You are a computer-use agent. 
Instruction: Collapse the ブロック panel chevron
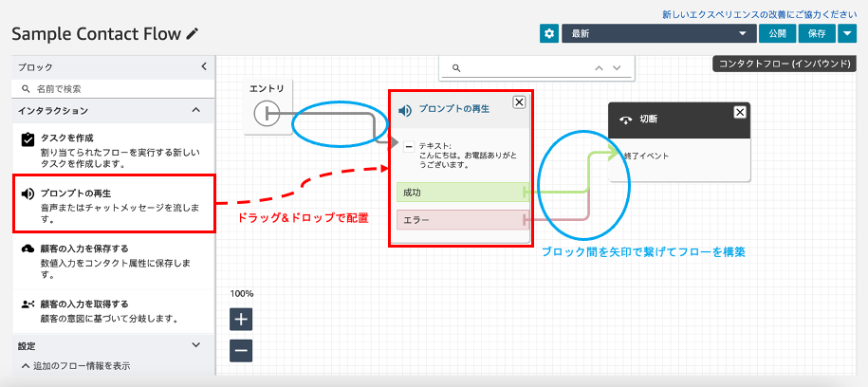pos(204,66)
